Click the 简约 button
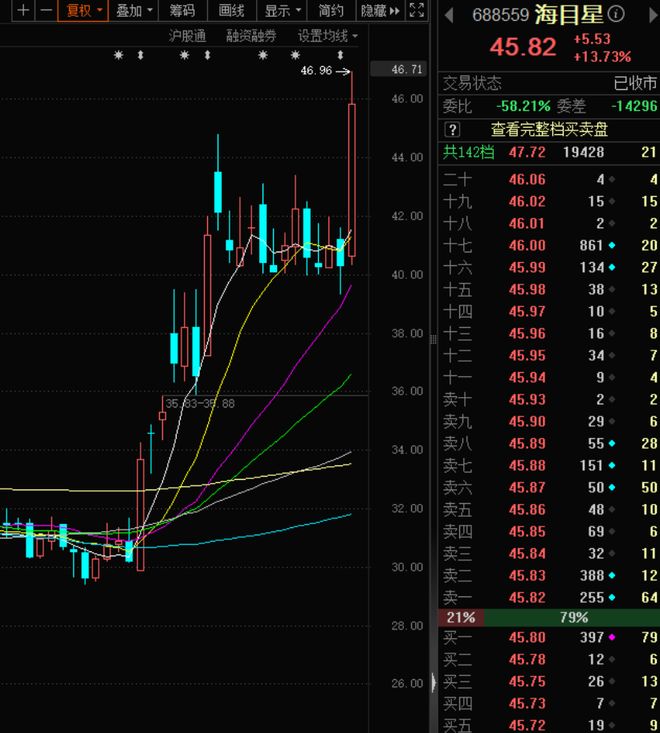The height and width of the screenshot is (733, 660). (x=331, y=11)
